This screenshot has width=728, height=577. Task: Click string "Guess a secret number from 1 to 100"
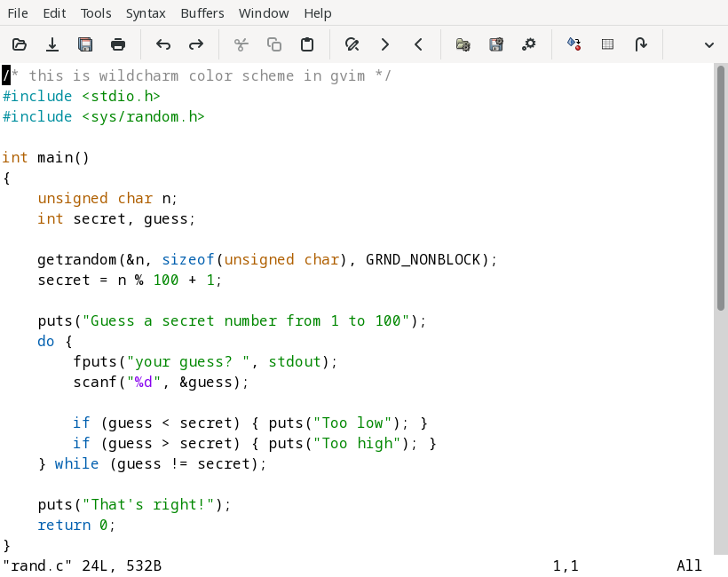tap(246, 320)
